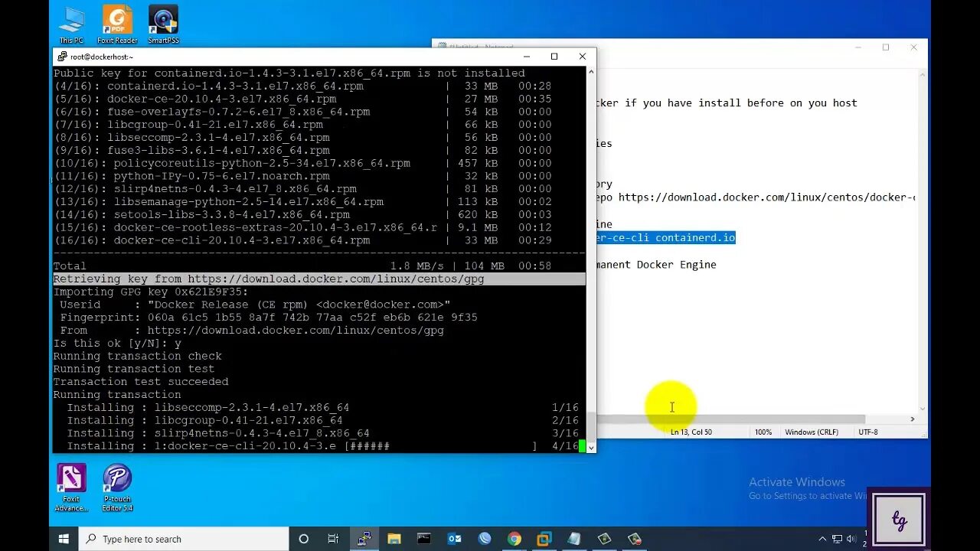Viewport: 980px width, 551px height.
Task: Click 'Is this ok [y/N]: y' terminal line
Action: tap(117, 344)
